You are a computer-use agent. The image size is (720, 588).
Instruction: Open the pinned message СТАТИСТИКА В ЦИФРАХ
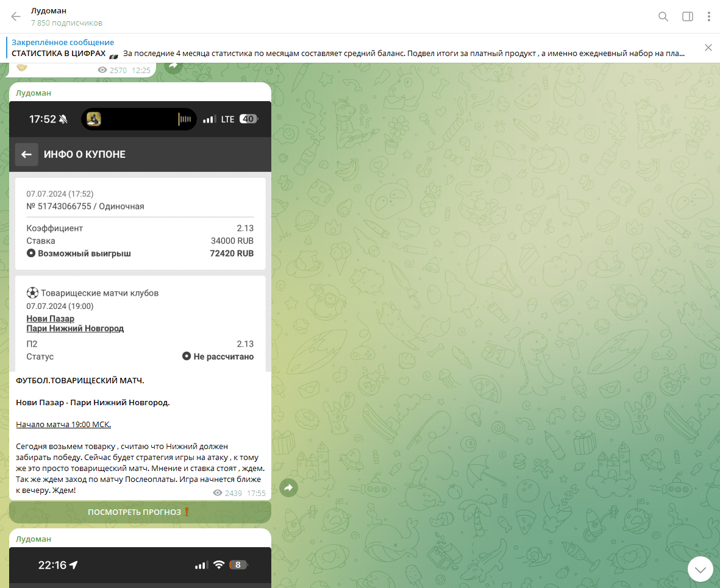click(348, 48)
